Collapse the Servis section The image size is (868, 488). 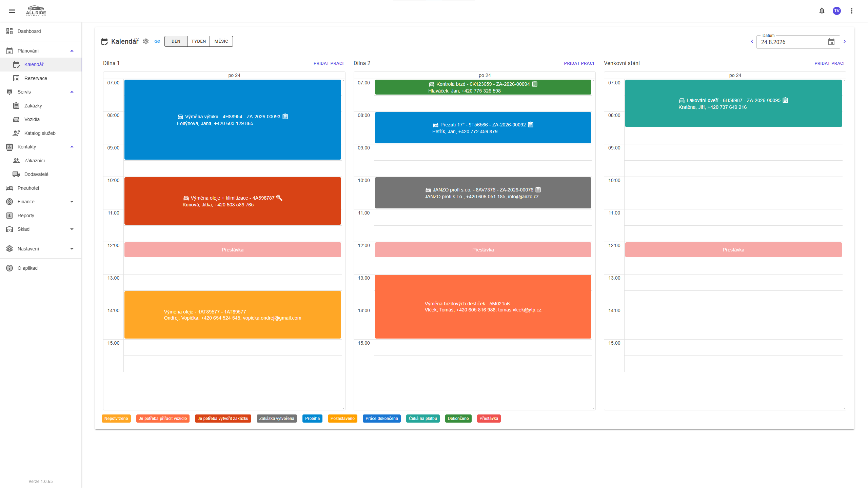41,92
